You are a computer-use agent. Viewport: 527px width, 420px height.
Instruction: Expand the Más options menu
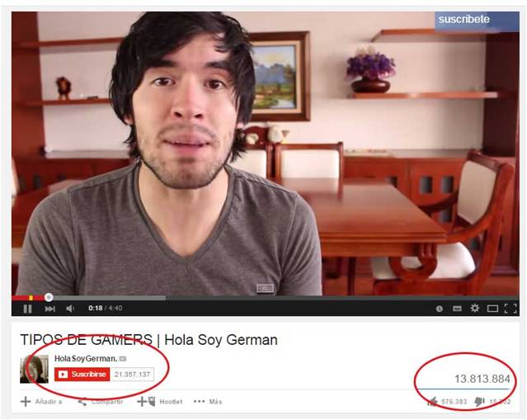pyautogui.click(x=208, y=402)
